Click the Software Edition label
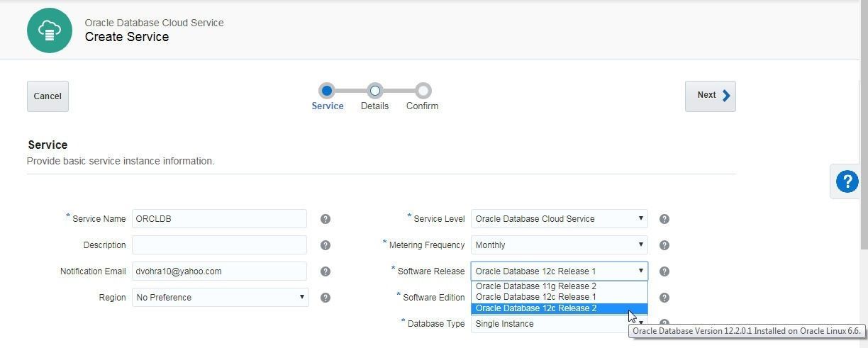Viewport: 868px width, 348px height. click(433, 298)
